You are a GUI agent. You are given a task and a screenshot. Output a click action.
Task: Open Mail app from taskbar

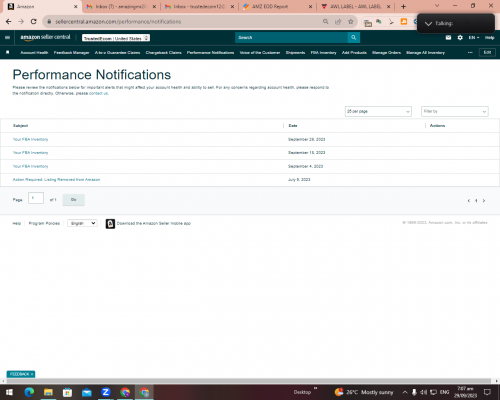coord(87,392)
